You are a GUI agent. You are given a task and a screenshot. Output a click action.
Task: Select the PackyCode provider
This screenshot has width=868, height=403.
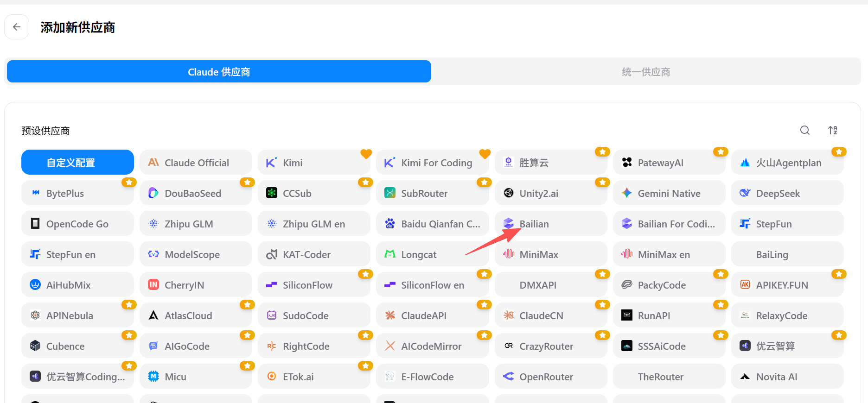tap(669, 284)
